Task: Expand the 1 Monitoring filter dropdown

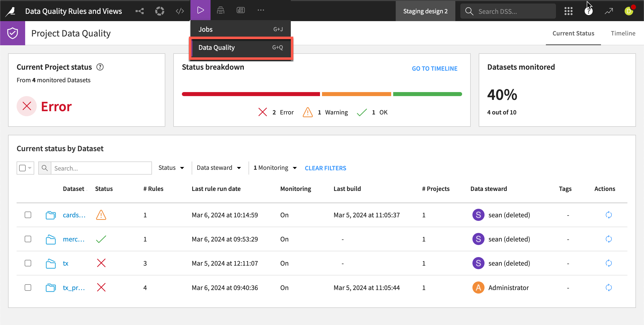Action: (x=275, y=168)
